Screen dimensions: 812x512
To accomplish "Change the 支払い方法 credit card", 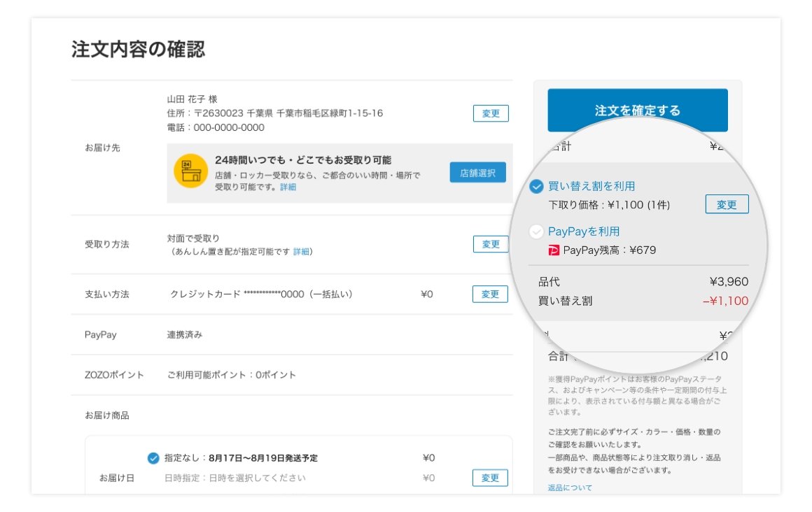I will click(x=490, y=294).
